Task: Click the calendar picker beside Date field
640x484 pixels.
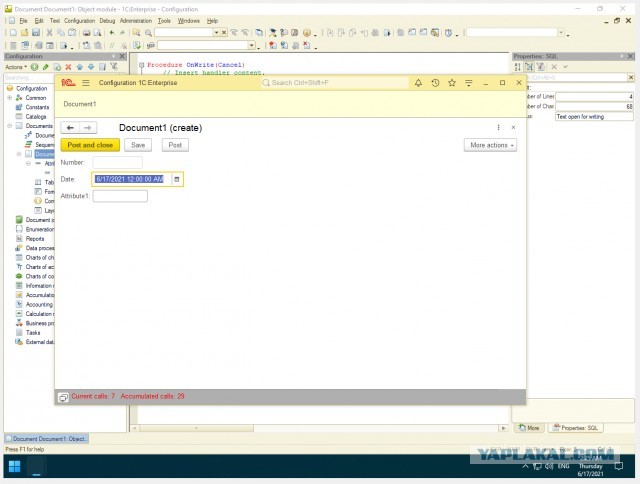Action: point(177,179)
